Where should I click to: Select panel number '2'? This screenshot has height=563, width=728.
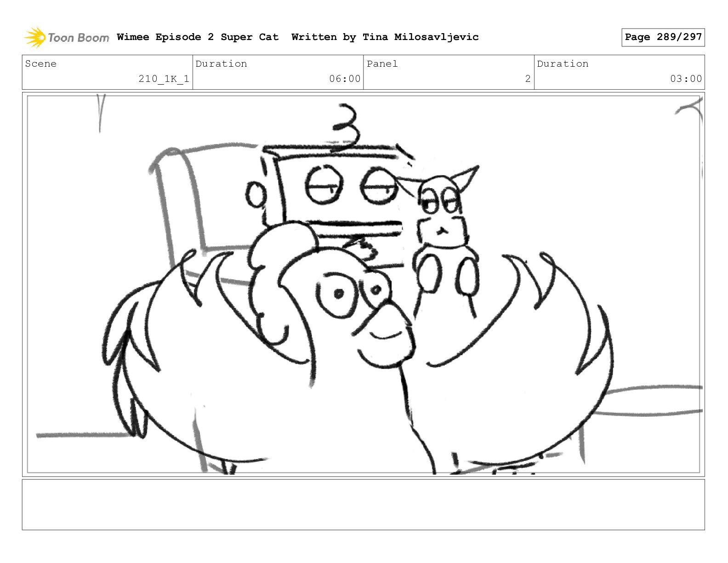528,79
